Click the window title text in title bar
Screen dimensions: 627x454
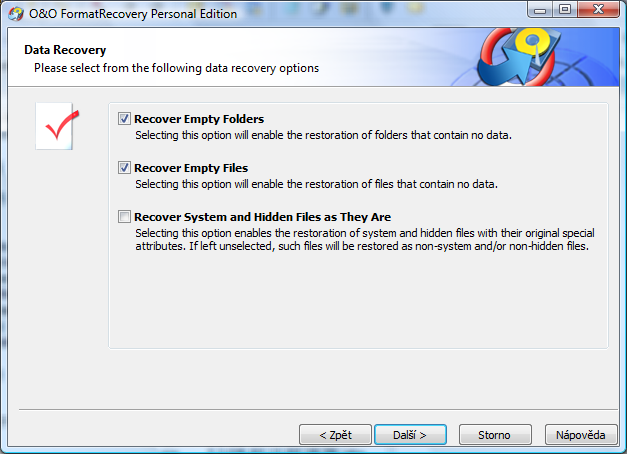[x=133, y=14]
